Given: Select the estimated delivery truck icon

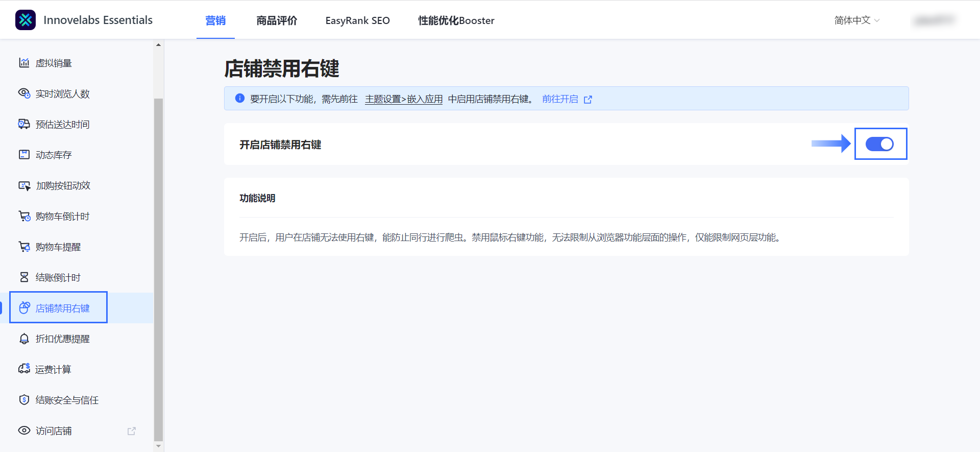Looking at the screenshot, I should [x=24, y=124].
